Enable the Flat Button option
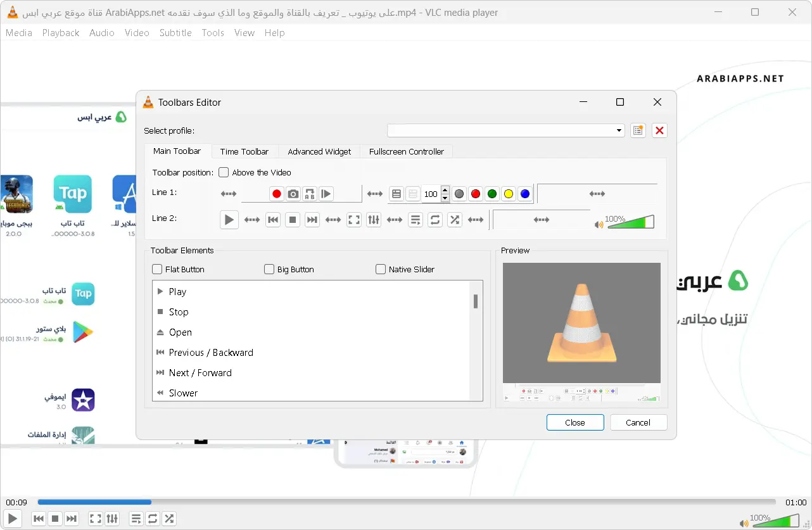 pyautogui.click(x=156, y=269)
